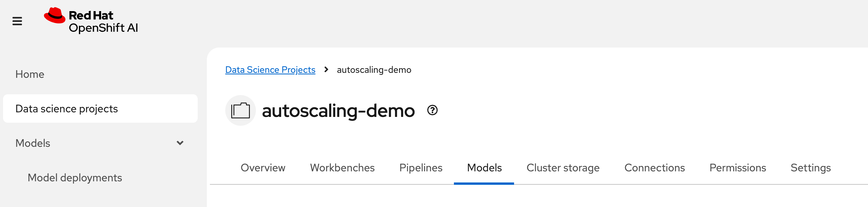Follow the Data Science Projects breadcrumb link
Viewport: 868px width, 207px height.
click(270, 70)
